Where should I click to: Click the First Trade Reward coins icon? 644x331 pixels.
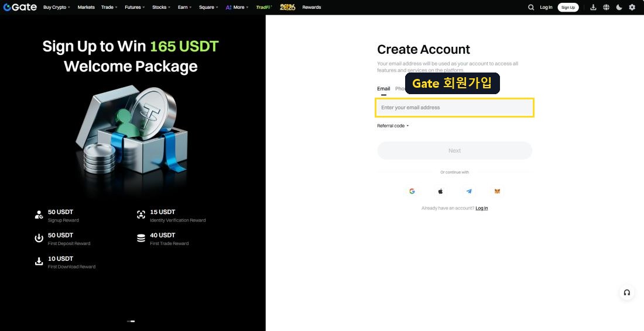[141, 238]
